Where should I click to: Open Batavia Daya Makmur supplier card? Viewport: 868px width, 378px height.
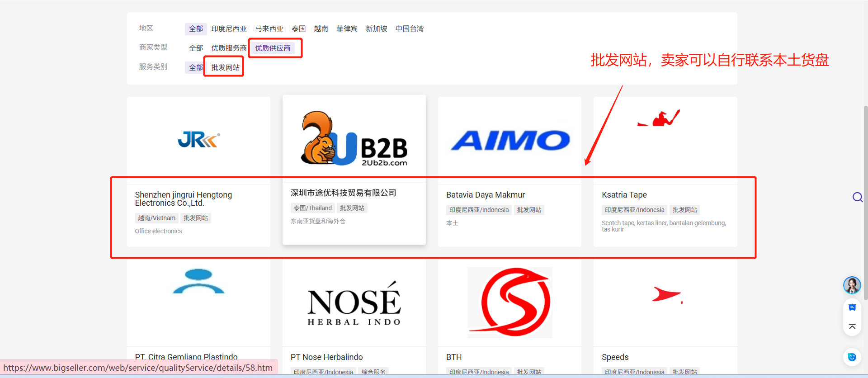[x=485, y=195]
